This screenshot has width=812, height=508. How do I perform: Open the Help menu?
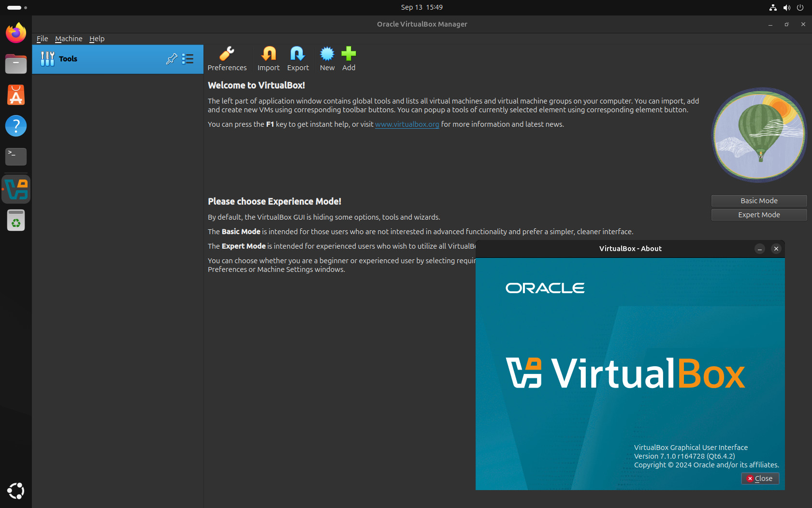(97, 39)
